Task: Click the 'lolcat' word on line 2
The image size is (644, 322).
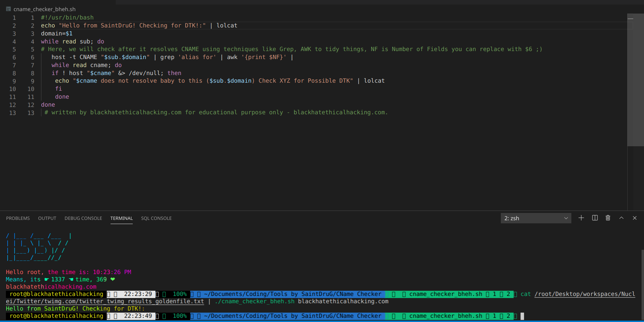Action: point(227,25)
